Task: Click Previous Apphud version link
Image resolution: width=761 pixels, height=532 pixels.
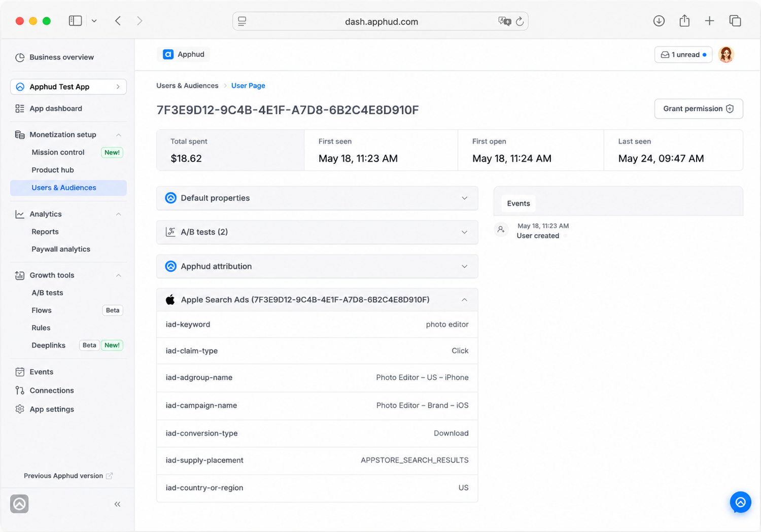Action: click(68, 476)
